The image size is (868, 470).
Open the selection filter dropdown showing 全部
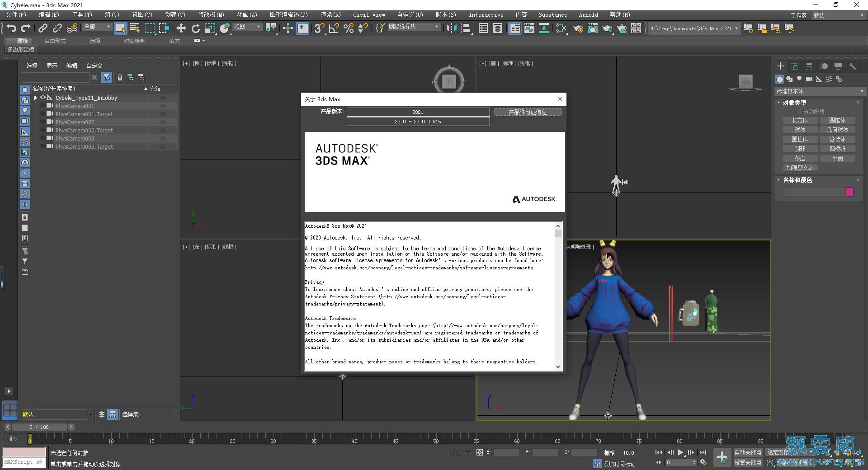pos(97,27)
